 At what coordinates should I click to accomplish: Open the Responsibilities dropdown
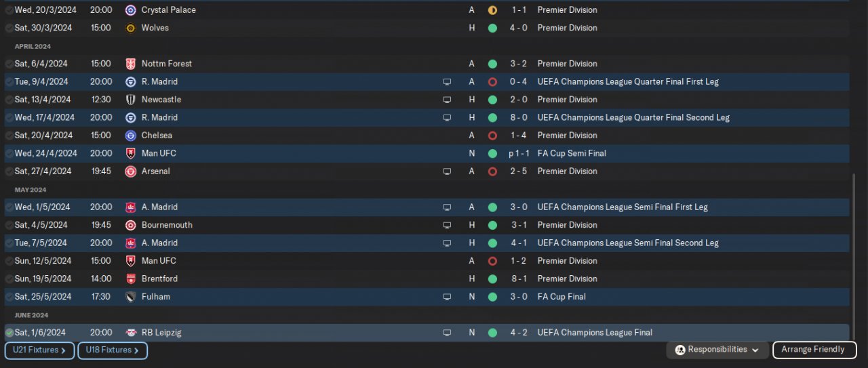click(717, 350)
